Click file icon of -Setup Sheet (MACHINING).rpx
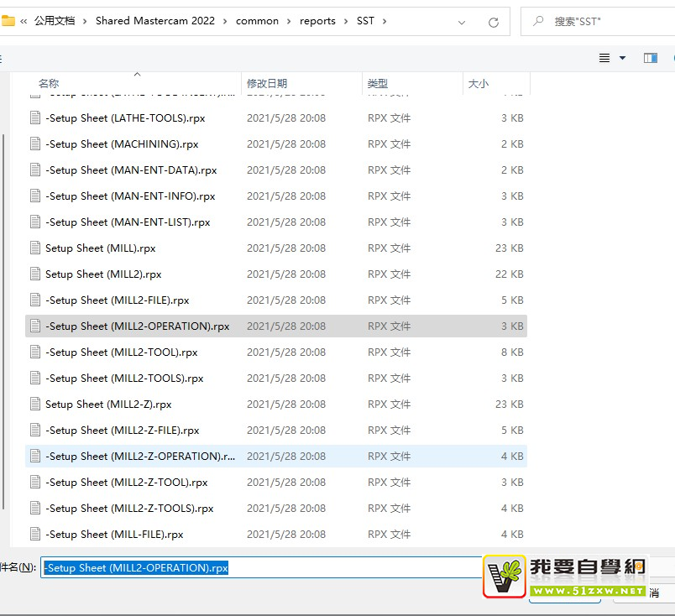This screenshot has width=675, height=616. coord(35,144)
